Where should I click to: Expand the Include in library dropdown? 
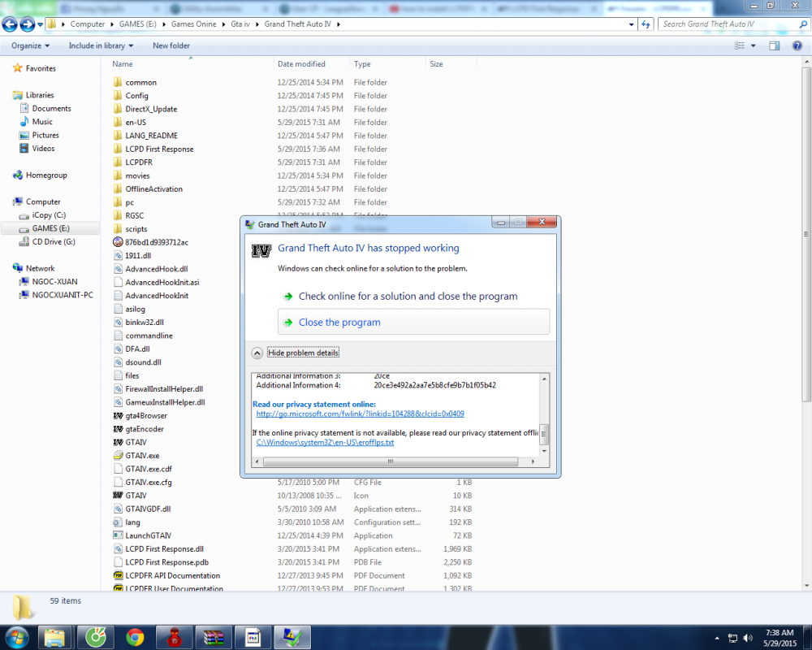tap(101, 45)
